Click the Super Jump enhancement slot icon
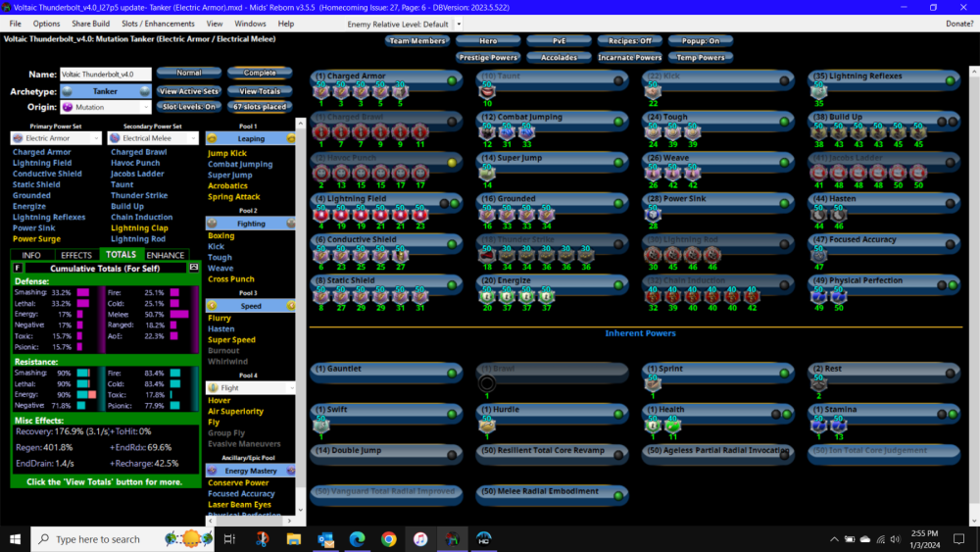Screen dimensions: 980x552 pyautogui.click(x=487, y=173)
